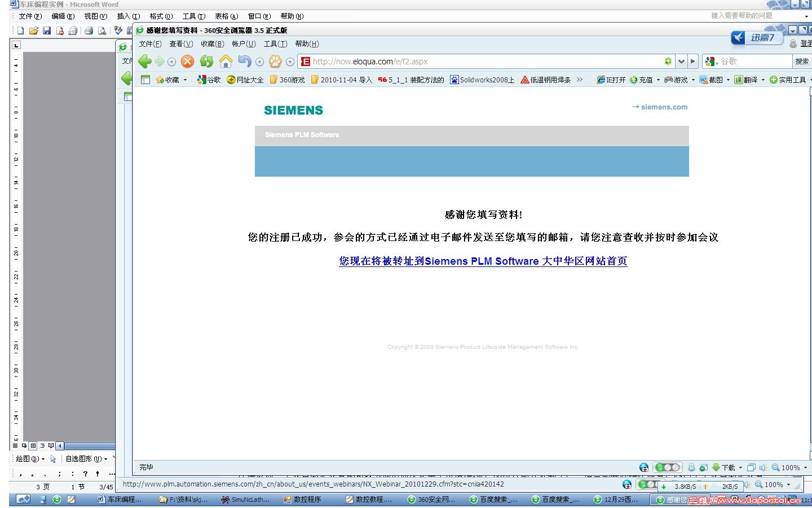Open the browser 收藏(B) menu
Viewport: 812px width, 508px height.
[213, 44]
